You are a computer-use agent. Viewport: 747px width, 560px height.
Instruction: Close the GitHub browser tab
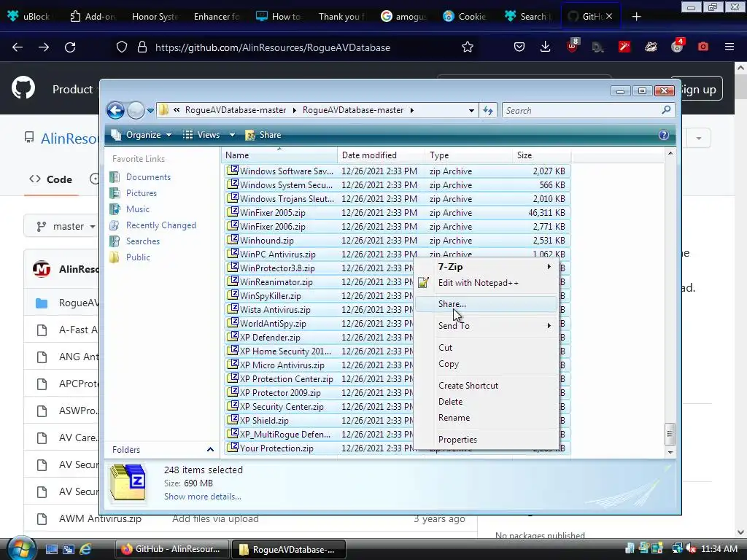(609, 16)
